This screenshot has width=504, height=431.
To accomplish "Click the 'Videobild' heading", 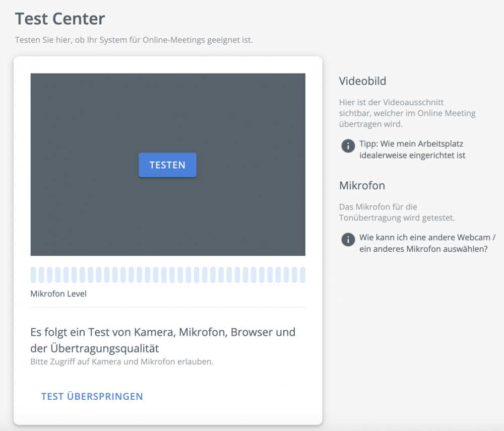I will [x=362, y=81].
